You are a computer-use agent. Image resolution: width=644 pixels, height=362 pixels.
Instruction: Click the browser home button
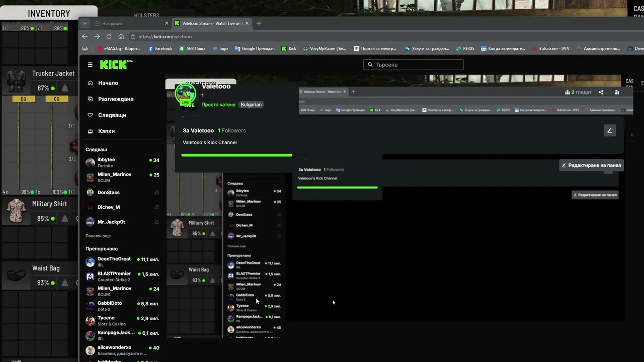point(121,37)
